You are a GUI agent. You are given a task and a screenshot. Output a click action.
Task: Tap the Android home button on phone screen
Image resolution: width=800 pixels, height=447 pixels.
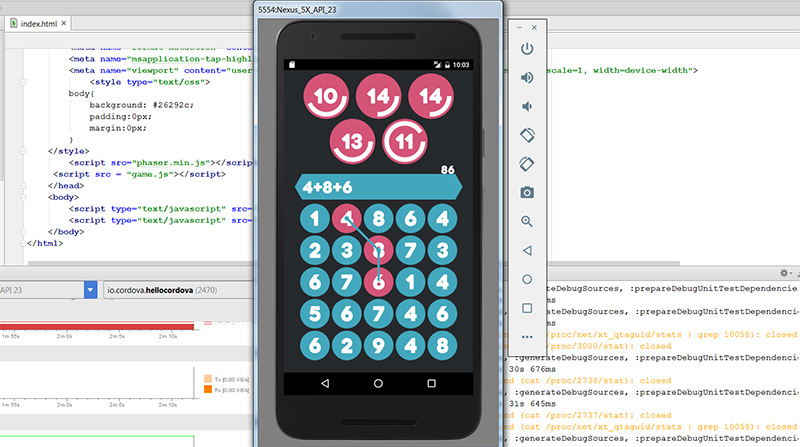coord(378,383)
